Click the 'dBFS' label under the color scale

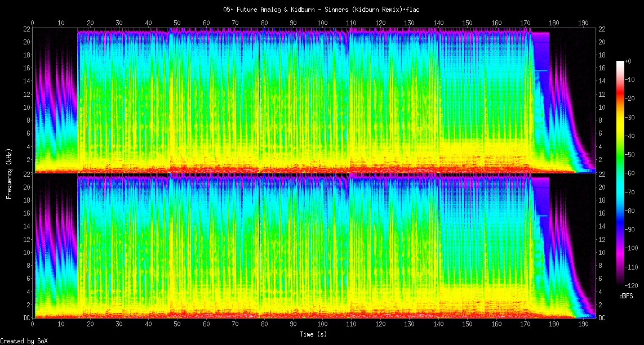point(627,295)
